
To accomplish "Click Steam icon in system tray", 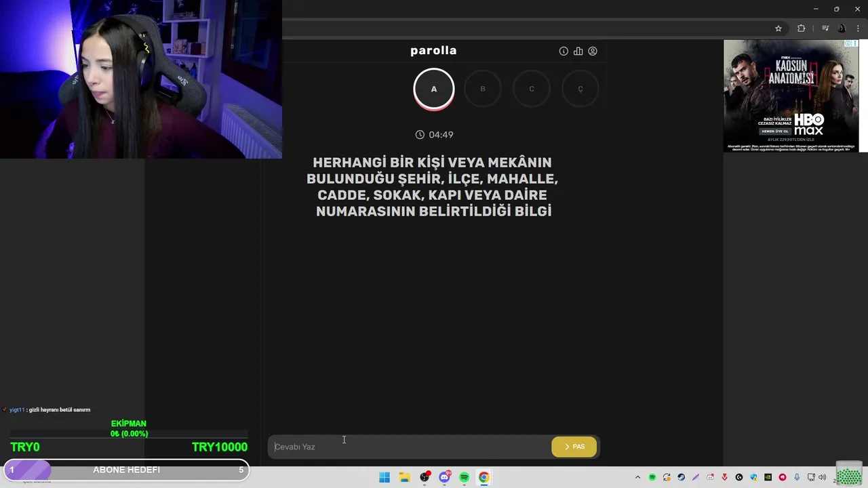I will point(681,477).
